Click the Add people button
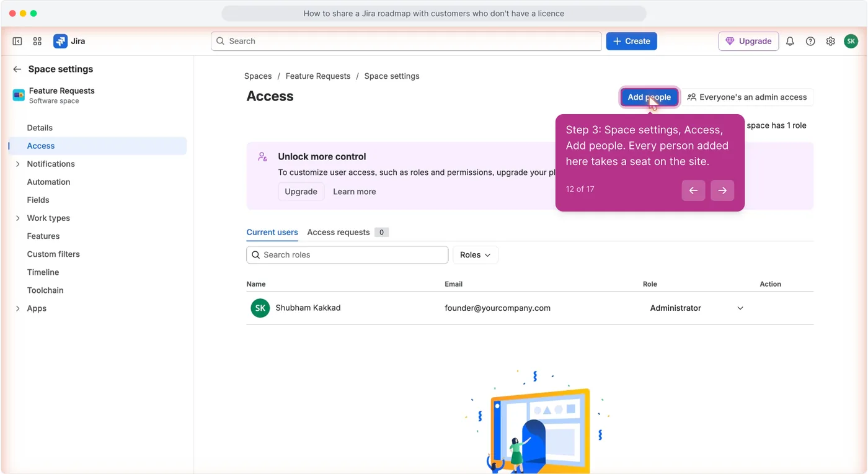This screenshot has height=474, width=868. coord(649,97)
